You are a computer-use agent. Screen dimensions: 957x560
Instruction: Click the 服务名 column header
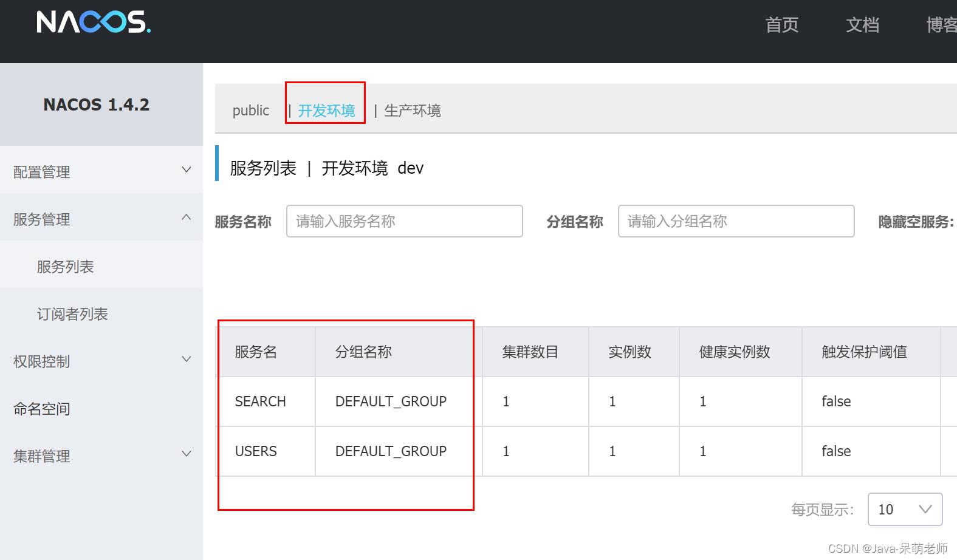coord(256,352)
